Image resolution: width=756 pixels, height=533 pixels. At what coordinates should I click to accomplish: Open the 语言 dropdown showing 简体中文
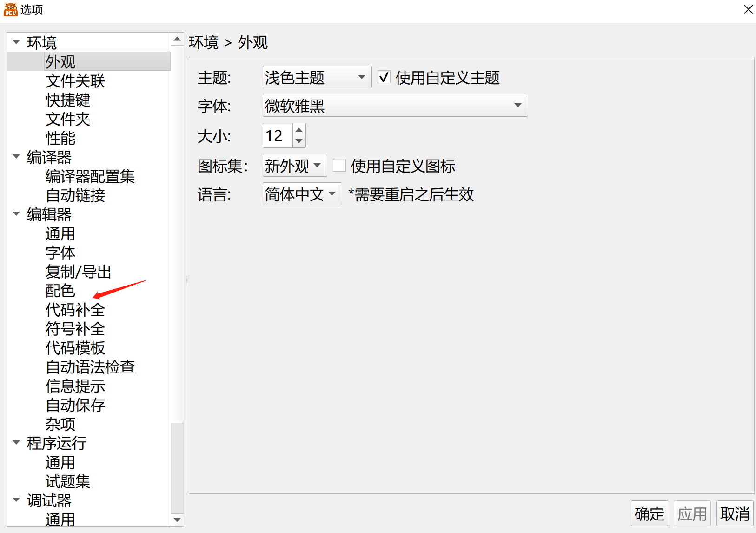click(x=302, y=194)
